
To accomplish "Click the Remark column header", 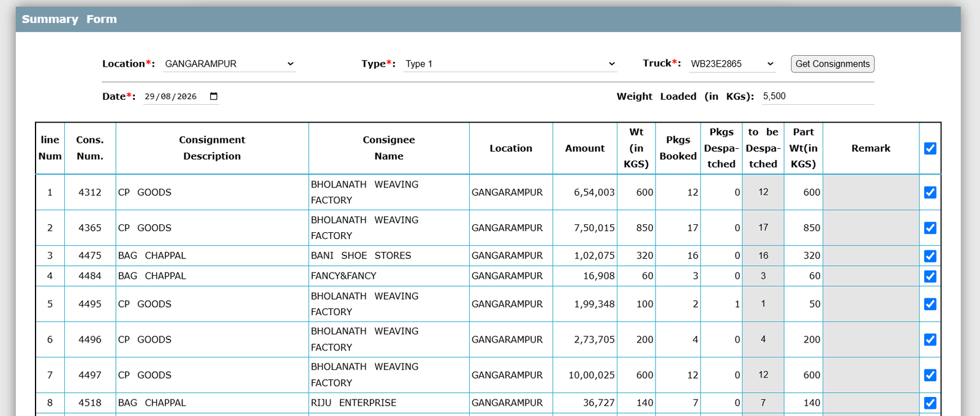I will click(871, 148).
